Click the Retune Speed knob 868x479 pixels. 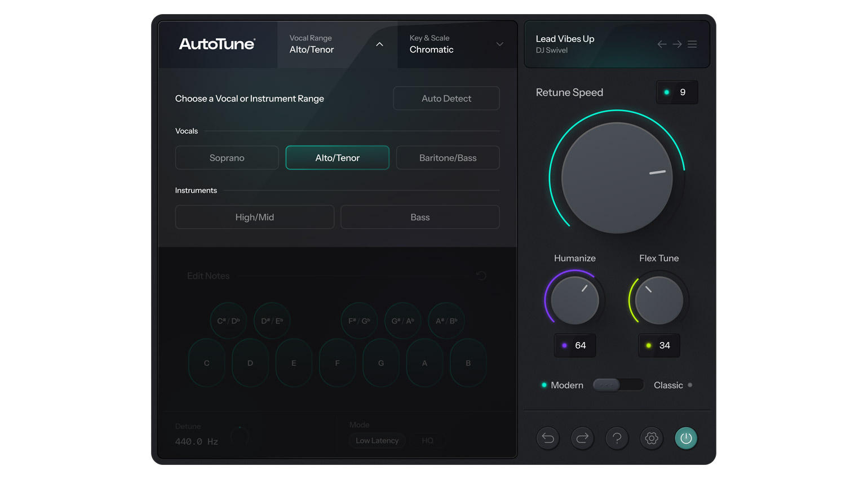tap(617, 178)
